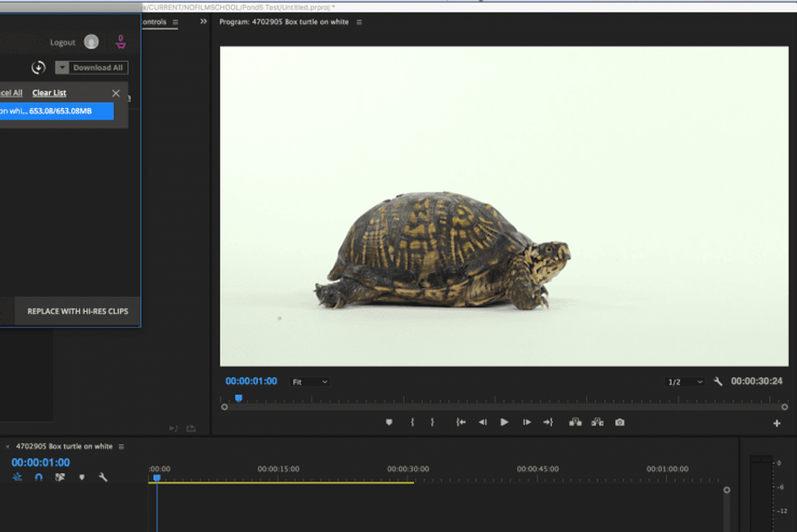Image resolution: width=797 pixels, height=532 pixels.
Task: Click the 00:01:00:00 mark on timeline ruler
Action: [x=668, y=469]
